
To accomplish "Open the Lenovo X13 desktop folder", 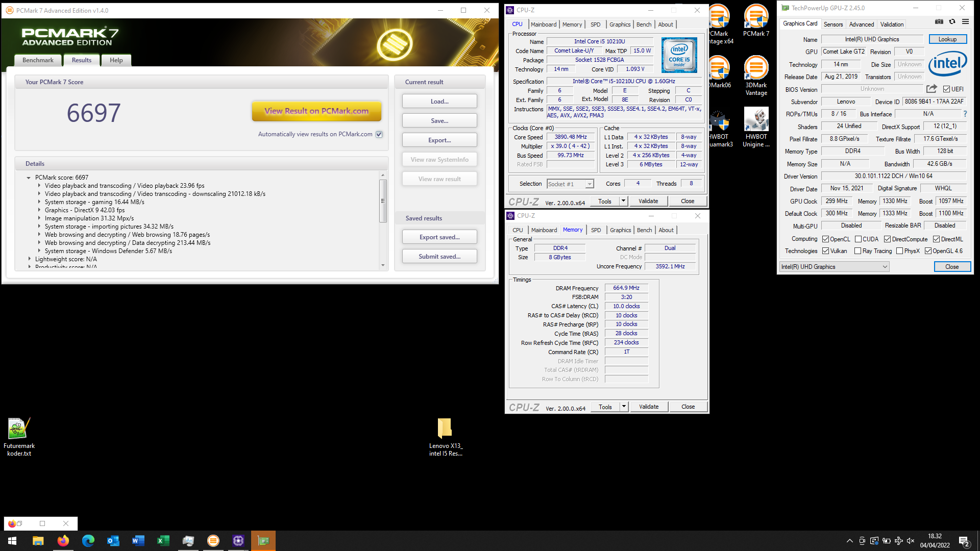I will point(445,437).
